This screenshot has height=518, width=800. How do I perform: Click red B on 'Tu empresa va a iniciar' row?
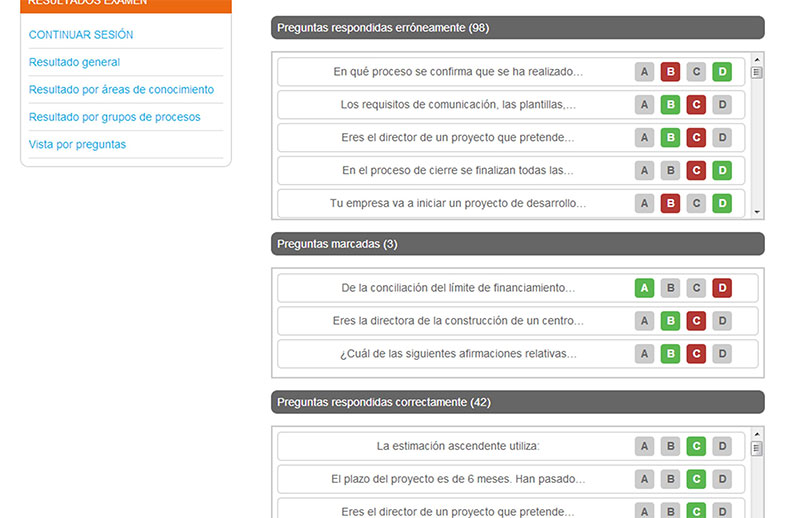tap(670, 204)
